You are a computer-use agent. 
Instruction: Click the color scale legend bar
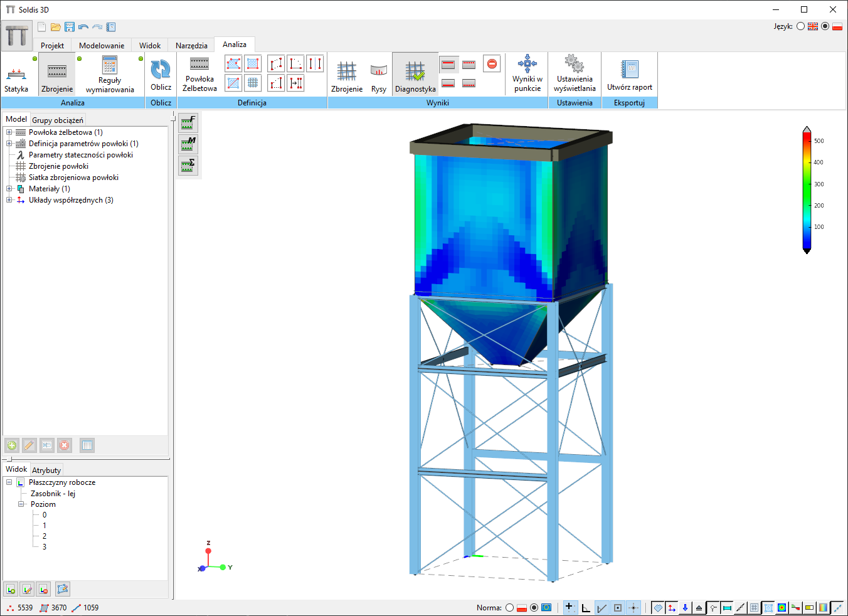pos(807,190)
